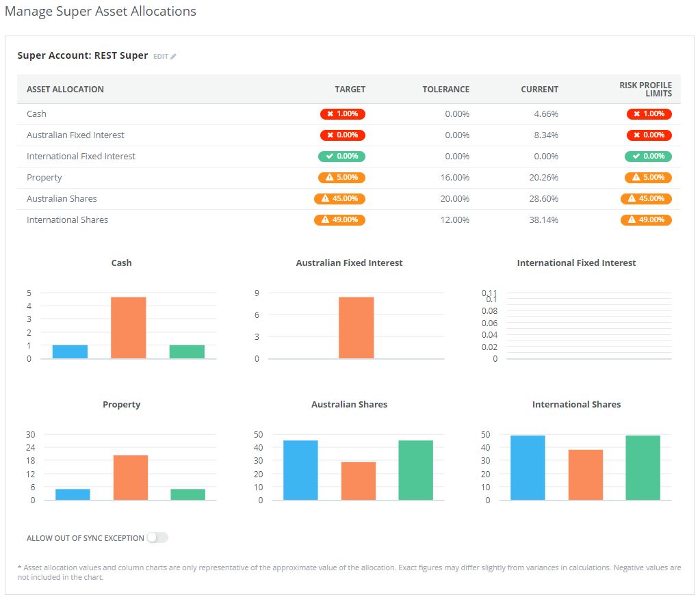Click Australian Shares target 45.00% warning badge
Screen dimensions: 700x601
click(339, 199)
